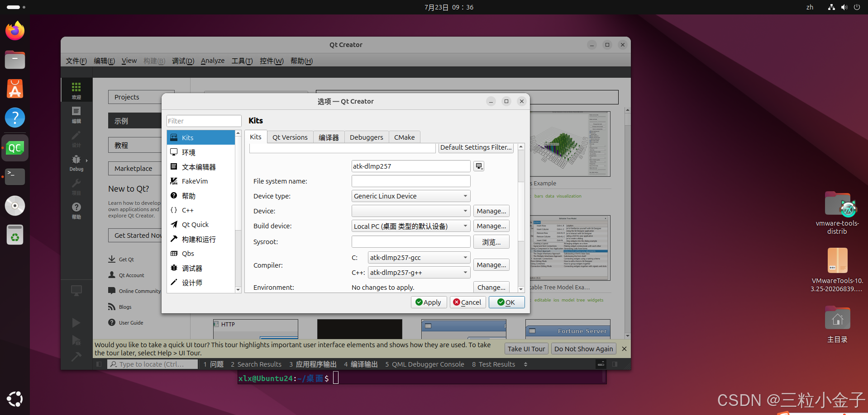Select 文本编辑器 category in options list
The height and width of the screenshot is (415, 868).
click(x=201, y=167)
